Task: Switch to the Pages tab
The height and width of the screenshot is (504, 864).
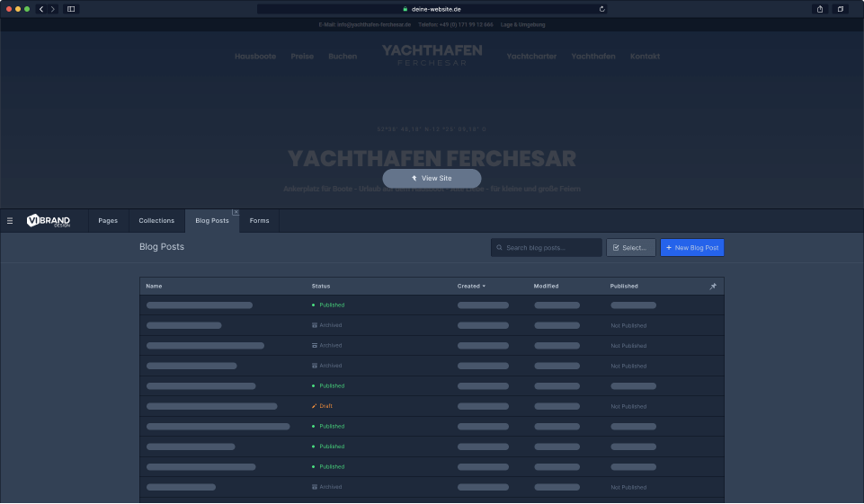Action: (108, 220)
